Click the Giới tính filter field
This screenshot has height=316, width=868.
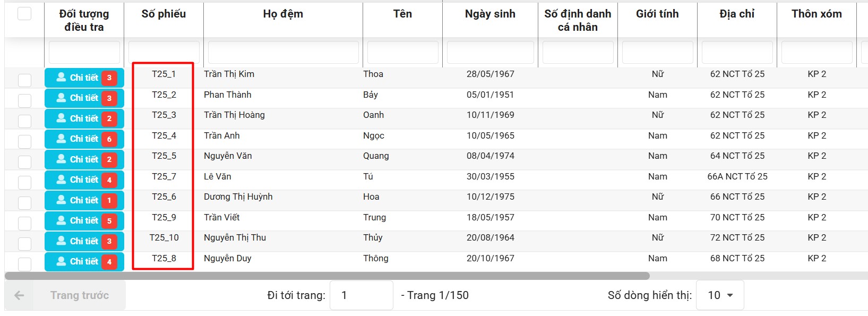[657, 53]
